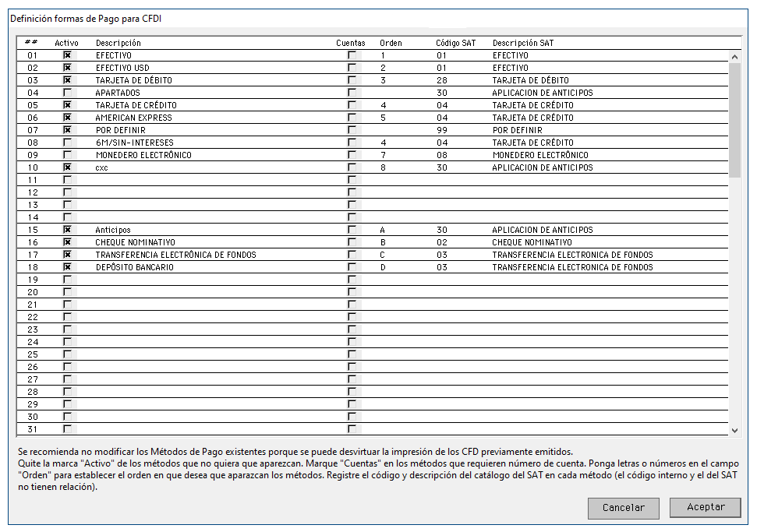Click row number 25
757x532 pixels.
point(32,354)
